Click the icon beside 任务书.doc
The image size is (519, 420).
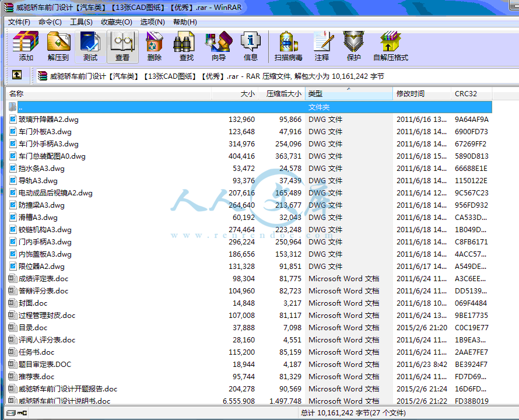point(13,352)
